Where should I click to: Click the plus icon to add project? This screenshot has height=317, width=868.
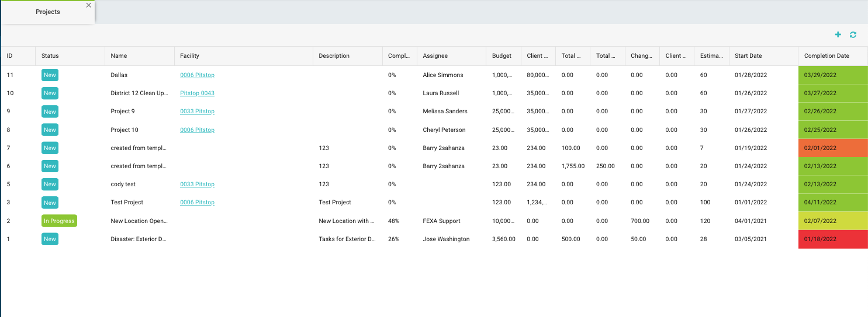838,35
